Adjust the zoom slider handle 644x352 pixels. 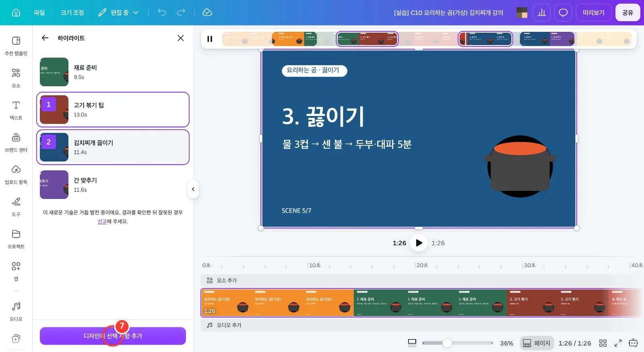(x=447, y=343)
